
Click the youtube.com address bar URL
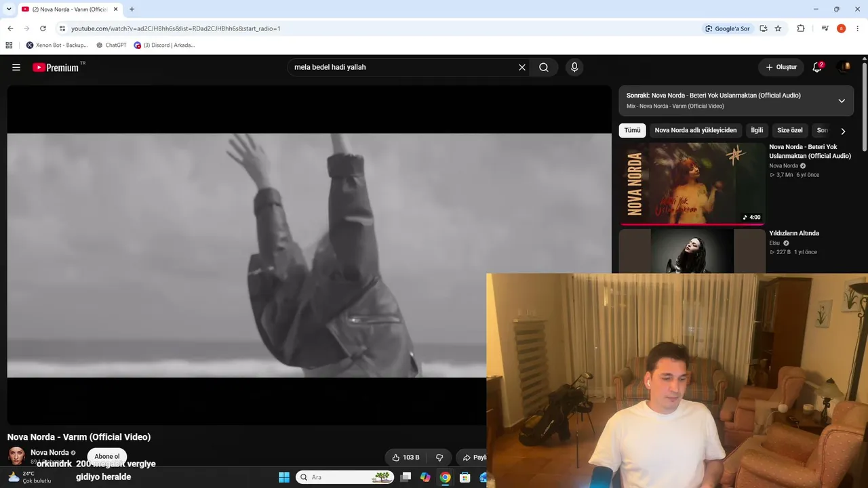[176, 28]
